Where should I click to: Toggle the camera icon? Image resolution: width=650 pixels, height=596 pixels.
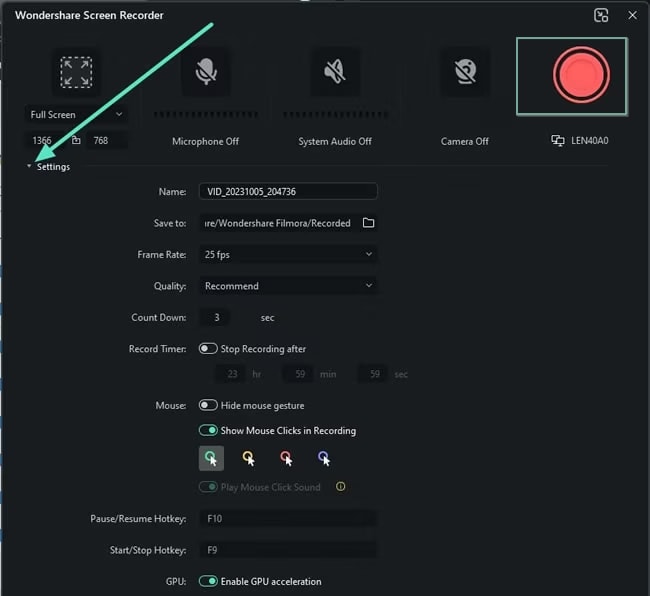(465, 71)
